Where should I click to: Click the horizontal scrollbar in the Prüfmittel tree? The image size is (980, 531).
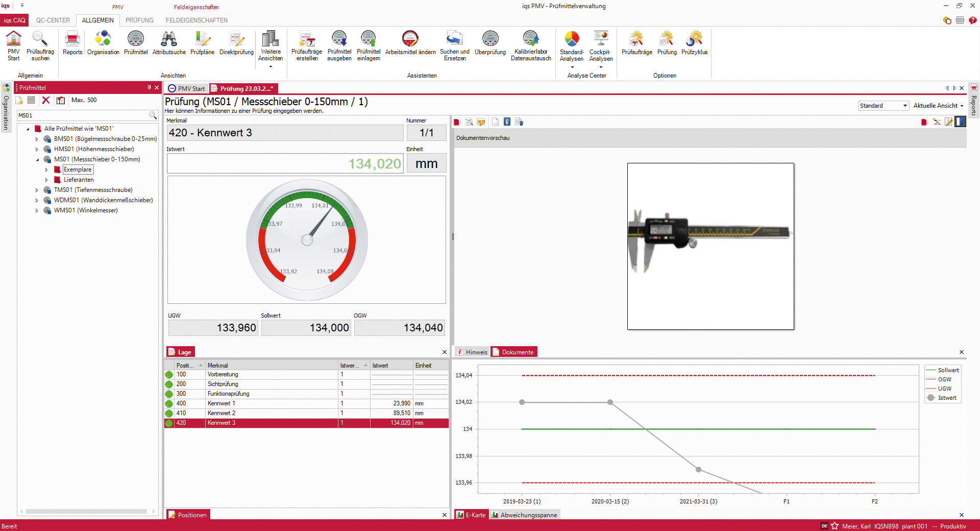(87, 511)
